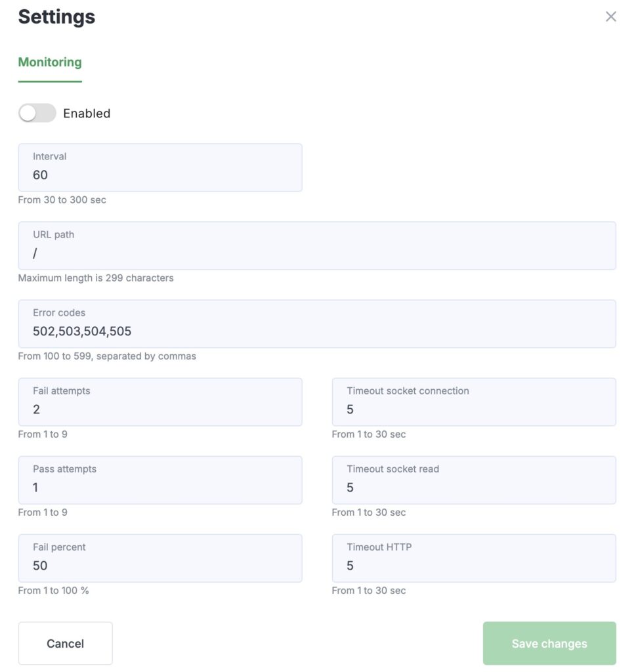
Task: Toggle the Enabled monitoring switch
Action: point(37,114)
